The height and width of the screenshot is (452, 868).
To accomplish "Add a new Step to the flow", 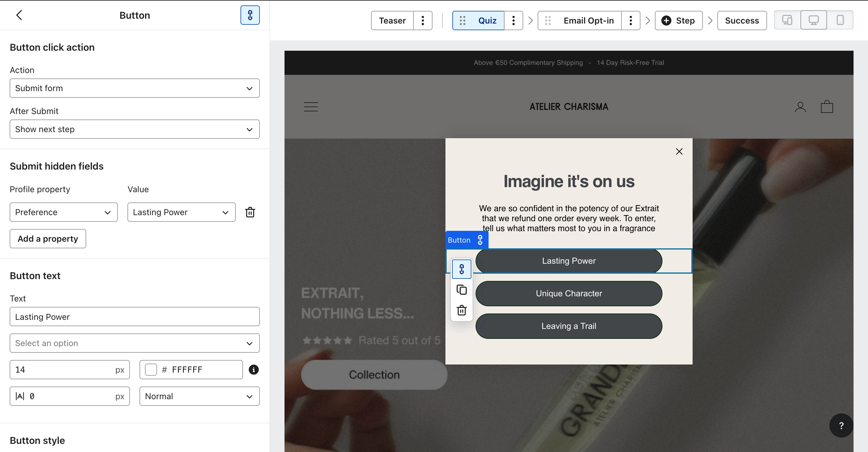I will [x=678, y=21].
